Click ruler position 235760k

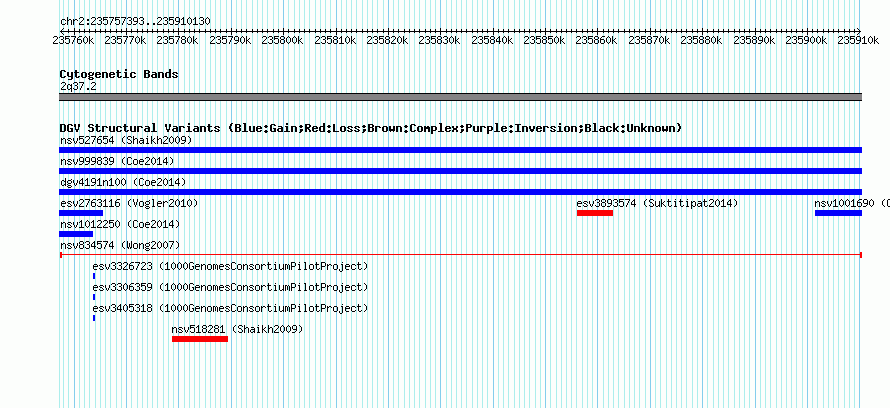click(73, 40)
